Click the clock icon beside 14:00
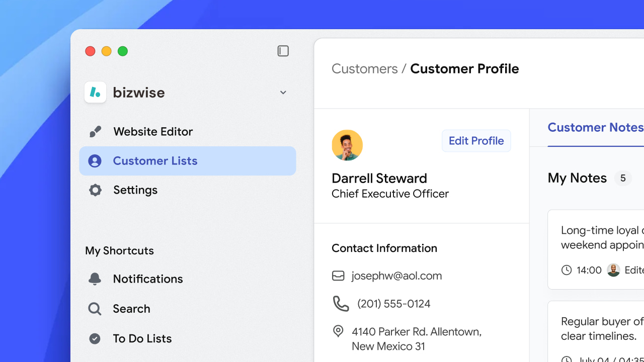Viewport: 644px width, 362px height. coord(567,270)
